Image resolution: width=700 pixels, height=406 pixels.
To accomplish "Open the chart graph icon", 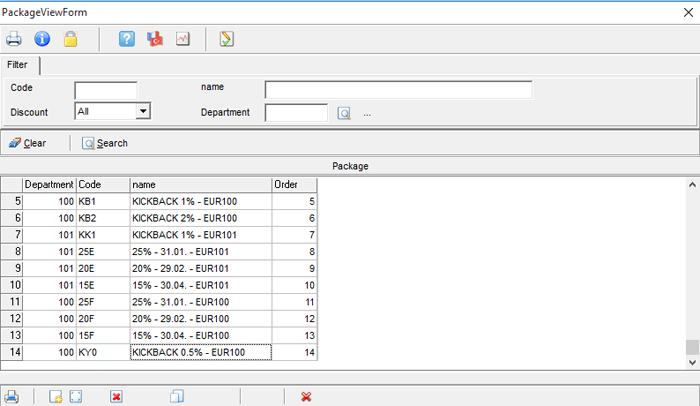I will point(183,39).
